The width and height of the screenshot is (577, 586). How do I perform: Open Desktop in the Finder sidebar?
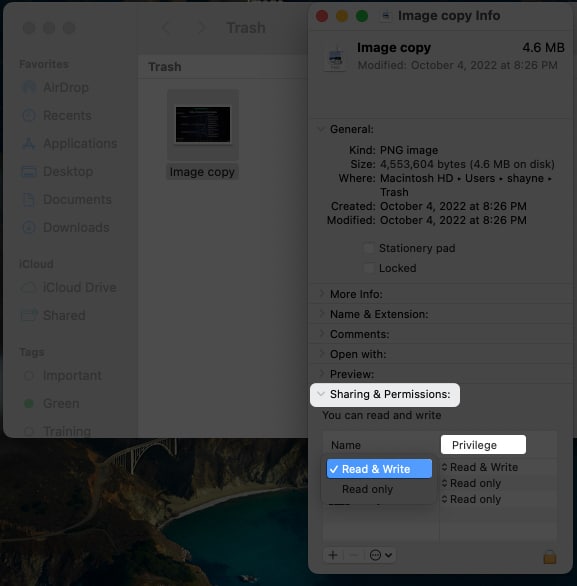coord(68,172)
